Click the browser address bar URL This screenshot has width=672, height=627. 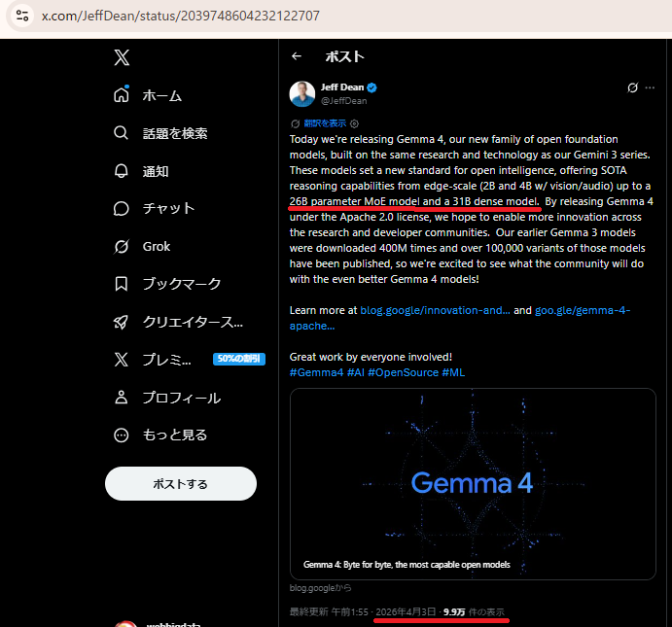tap(181, 16)
